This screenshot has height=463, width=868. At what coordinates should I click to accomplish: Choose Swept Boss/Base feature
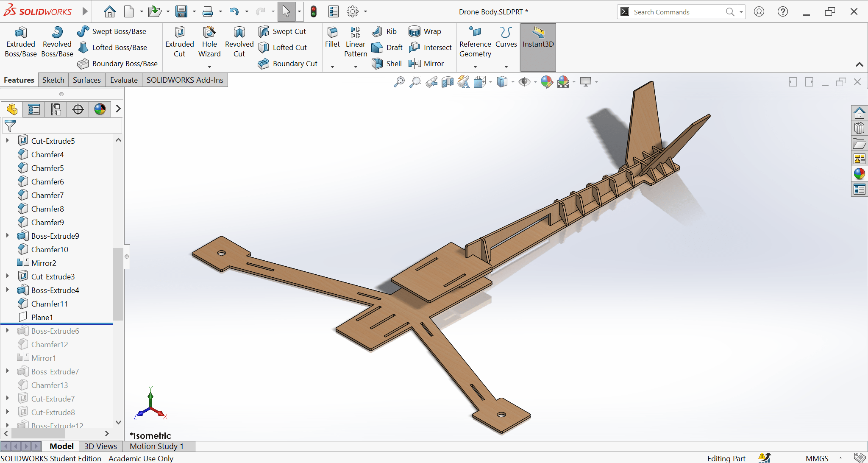click(x=112, y=31)
